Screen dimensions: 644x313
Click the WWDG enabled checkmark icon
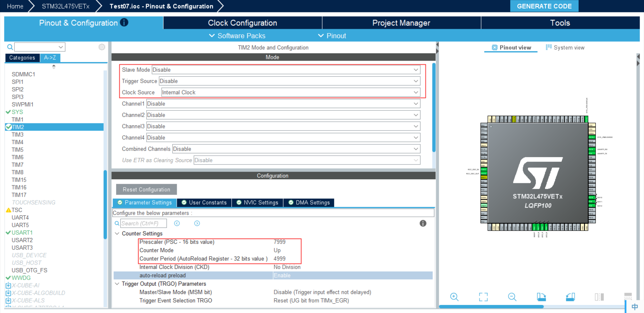point(8,278)
